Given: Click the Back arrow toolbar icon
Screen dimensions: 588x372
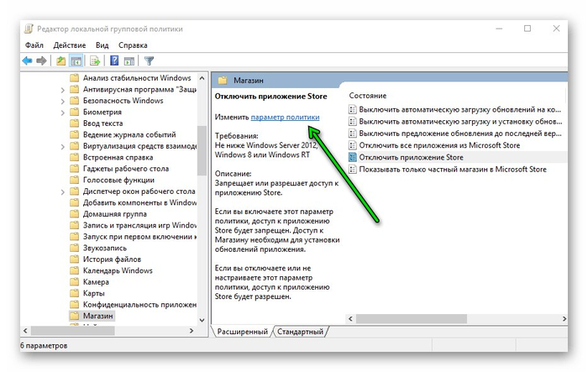Looking at the screenshot, I should (x=27, y=60).
